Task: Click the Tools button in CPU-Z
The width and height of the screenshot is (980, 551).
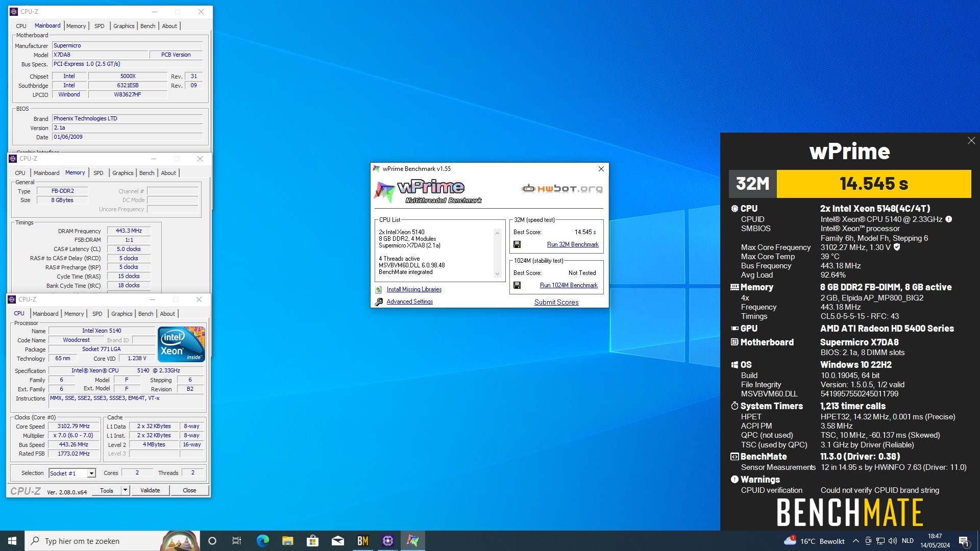Action: [107, 490]
